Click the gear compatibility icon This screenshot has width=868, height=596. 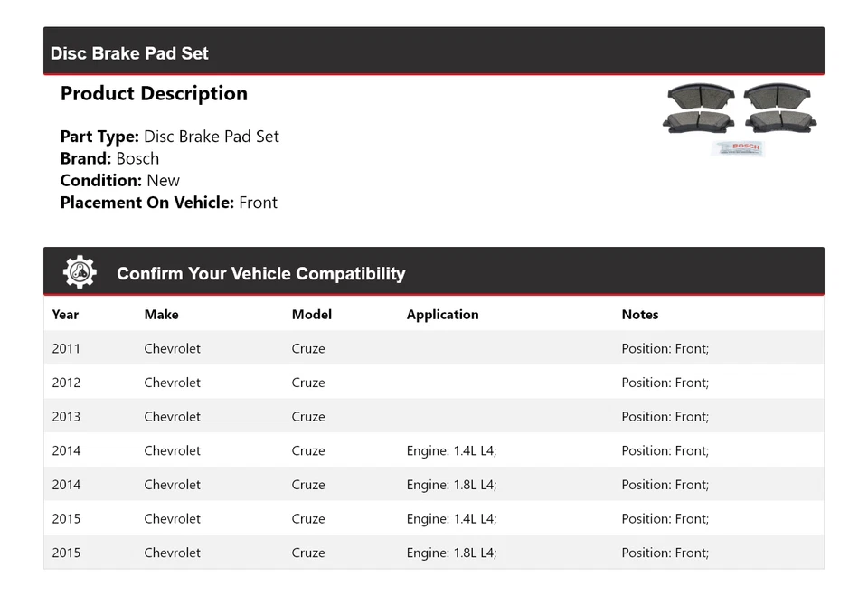pos(80,272)
